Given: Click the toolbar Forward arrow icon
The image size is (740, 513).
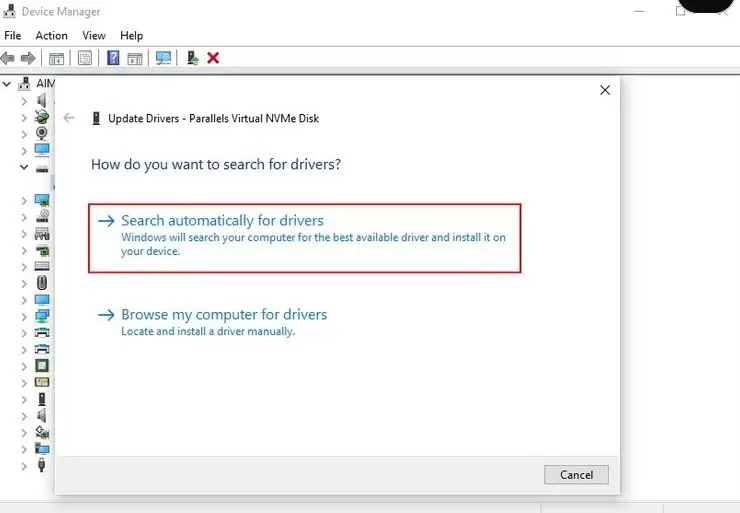Looking at the screenshot, I should tap(28, 58).
